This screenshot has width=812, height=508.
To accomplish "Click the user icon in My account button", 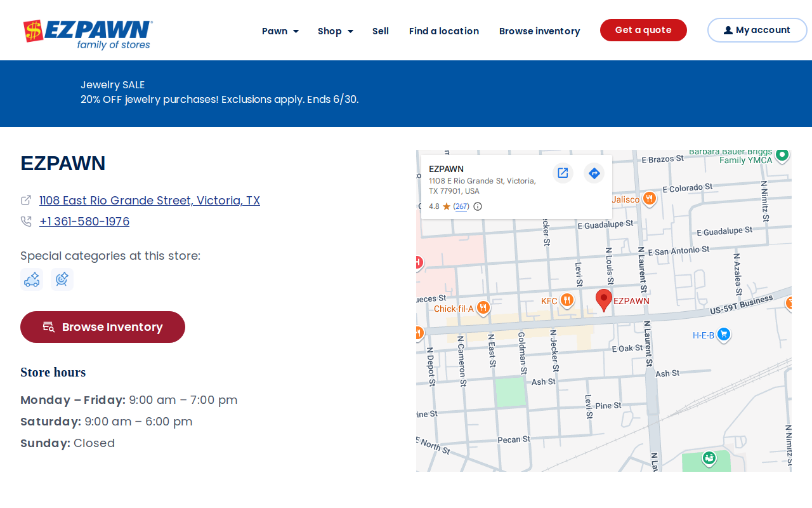I will point(728,30).
